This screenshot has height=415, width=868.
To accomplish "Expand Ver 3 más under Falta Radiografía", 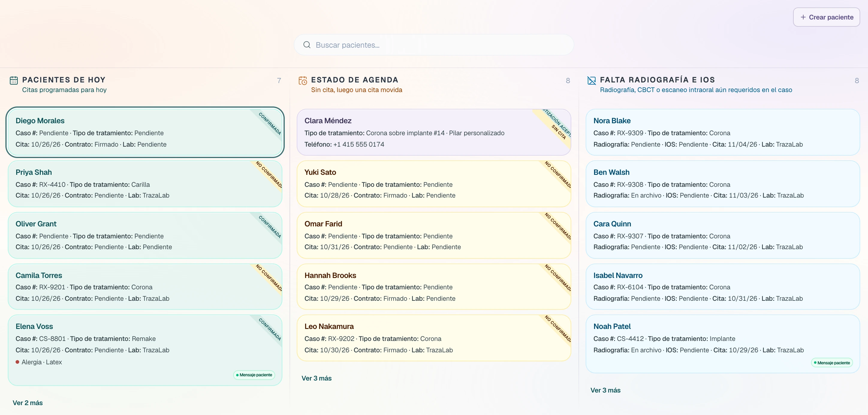I will 605,390.
